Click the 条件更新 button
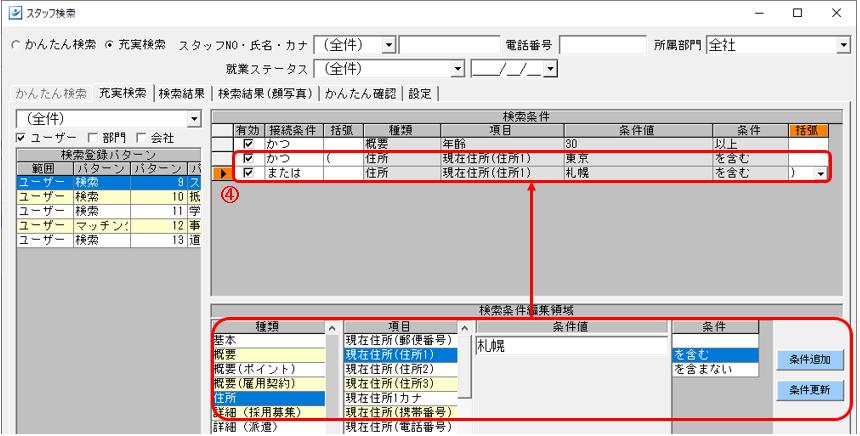 pos(809,390)
